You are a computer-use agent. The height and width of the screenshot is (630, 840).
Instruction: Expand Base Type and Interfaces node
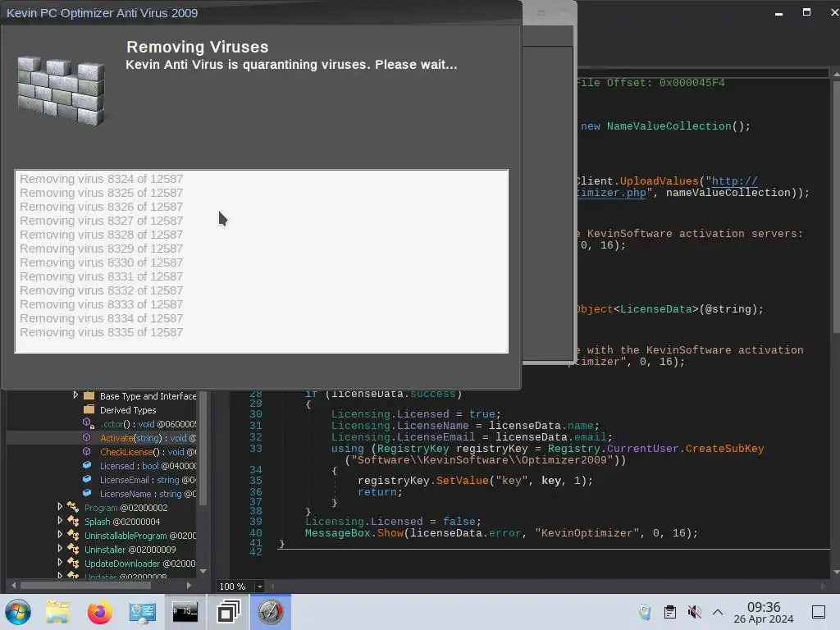[x=75, y=395]
